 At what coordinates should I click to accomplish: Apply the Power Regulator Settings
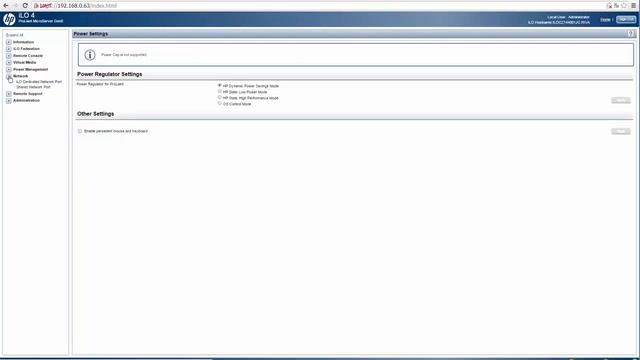(x=621, y=100)
